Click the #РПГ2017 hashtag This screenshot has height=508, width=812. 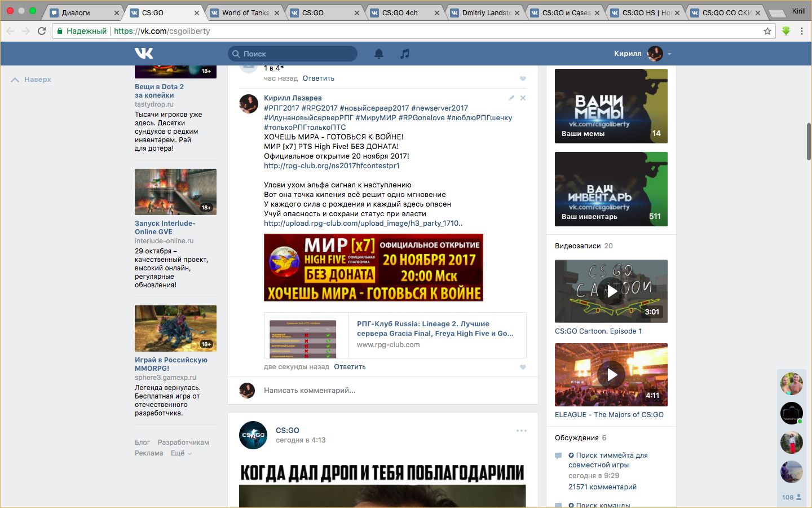(x=281, y=108)
